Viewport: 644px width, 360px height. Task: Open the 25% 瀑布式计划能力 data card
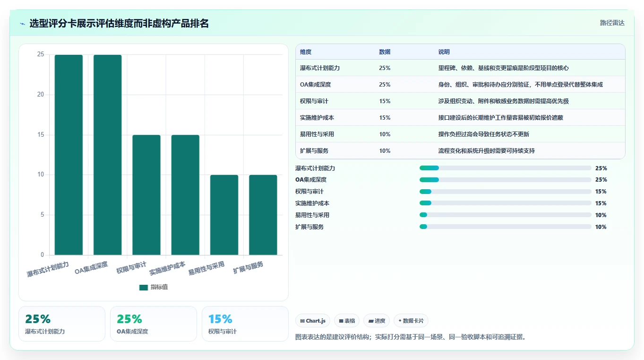pyautogui.click(x=62, y=324)
